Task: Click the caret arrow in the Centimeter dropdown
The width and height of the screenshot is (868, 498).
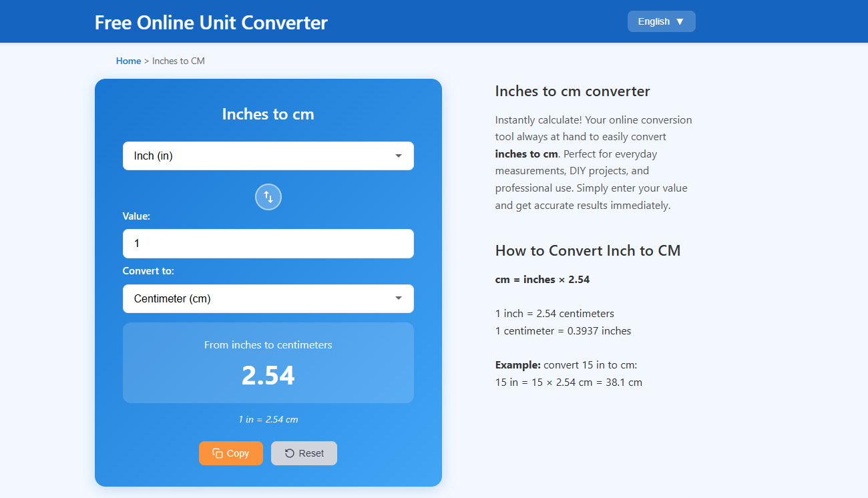Action: coord(399,299)
